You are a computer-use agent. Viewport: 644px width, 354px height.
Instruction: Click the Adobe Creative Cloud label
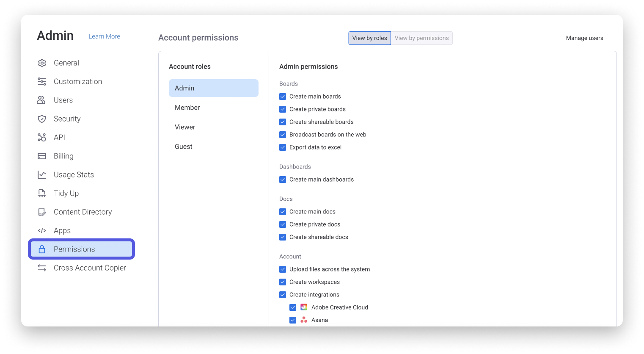click(x=340, y=307)
